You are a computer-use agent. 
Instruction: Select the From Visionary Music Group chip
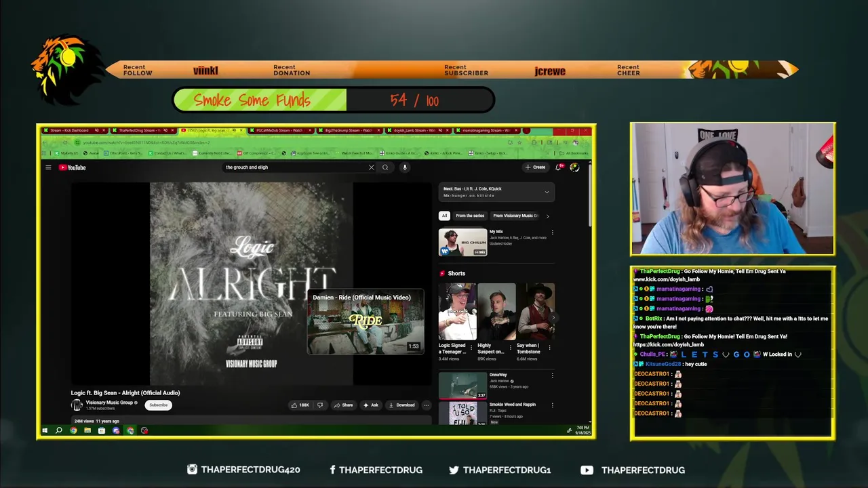[x=515, y=216]
